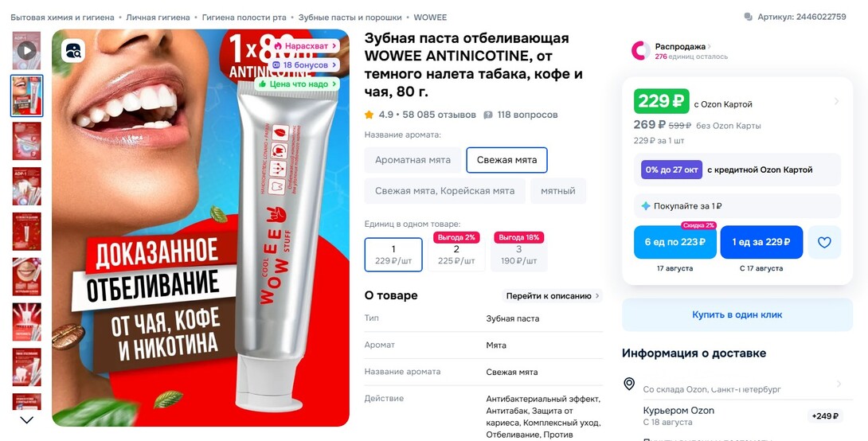The image size is (868, 441).
Task: Click chat icon next to Артикул
Action: tap(749, 18)
